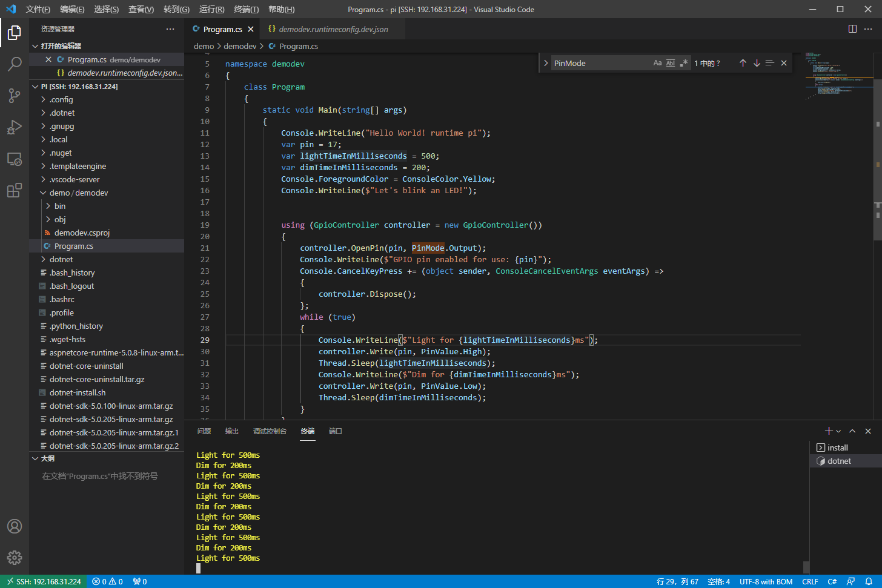The width and height of the screenshot is (882, 588).
Task: Open errors and warnings in status bar
Action: (107, 581)
